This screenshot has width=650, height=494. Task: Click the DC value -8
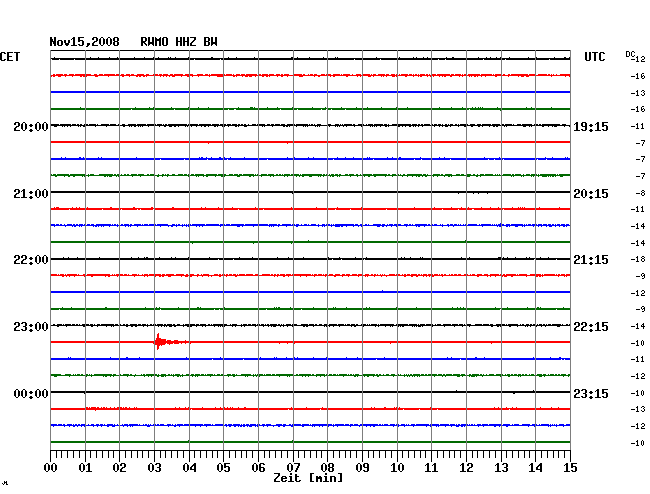pos(640,193)
